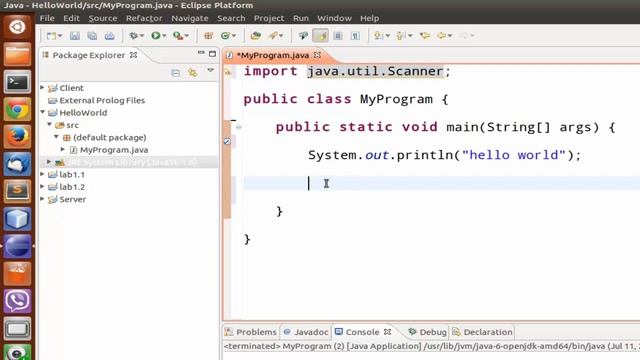Expand the Client project
The image size is (640, 360).
click(x=42, y=87)
